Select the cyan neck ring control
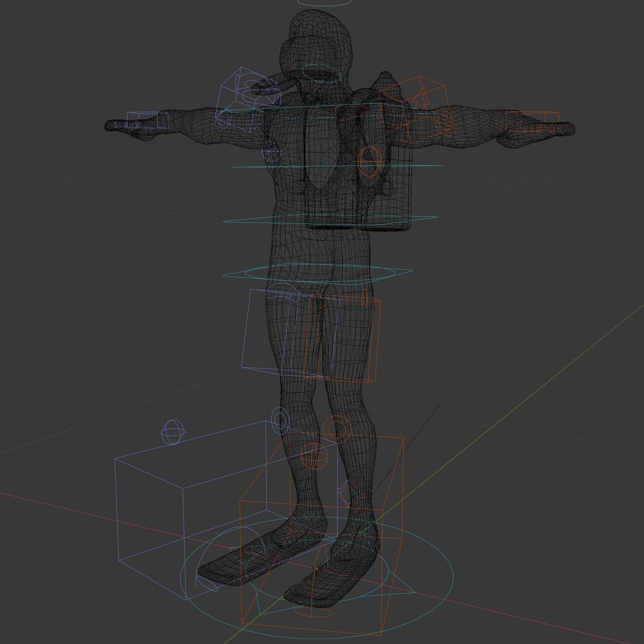Viewport: 644px width, 644px height. pyautogui.click(x=321, y=73)
